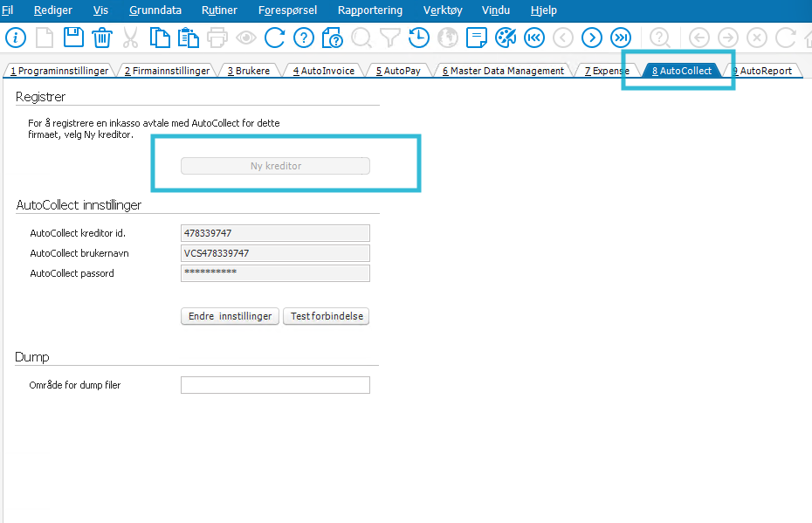Click the copy pages icon
Screen dimensions: 812x523
tap(160, 38)
